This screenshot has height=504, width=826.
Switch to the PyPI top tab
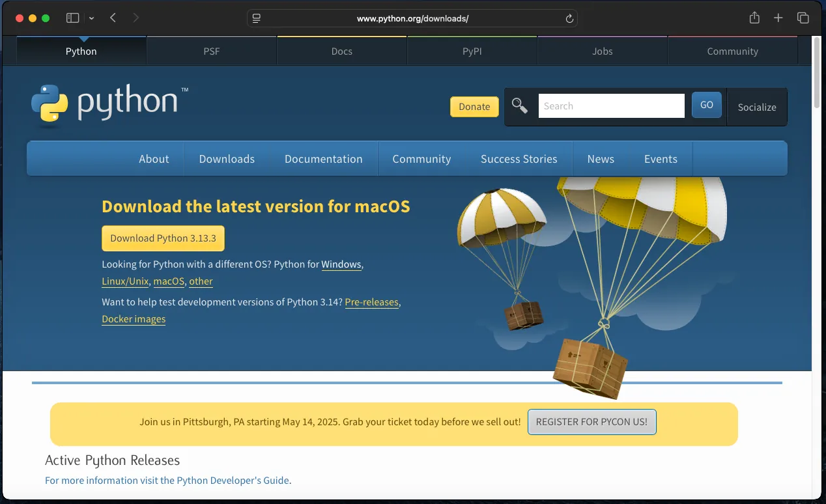(472, 51)
